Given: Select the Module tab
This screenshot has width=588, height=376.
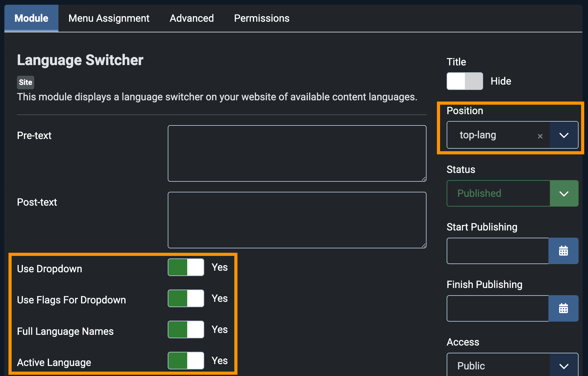Looking at the screenshot, I should point(31,18).
